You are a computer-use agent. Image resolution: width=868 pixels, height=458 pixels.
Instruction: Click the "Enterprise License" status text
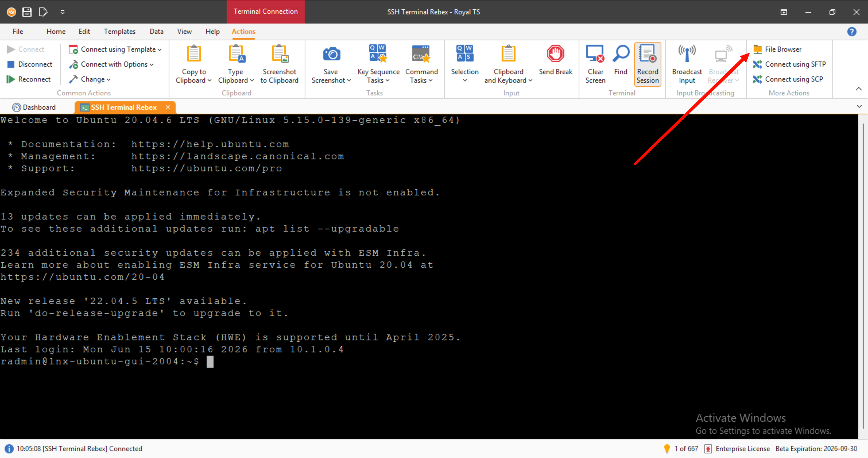[x=743, y=449]
